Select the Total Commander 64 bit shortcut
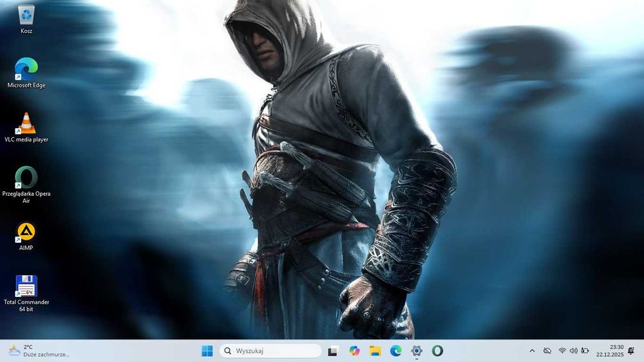This screenshot has height=362, width=644. pyautogui.click(x=26, y=293)
